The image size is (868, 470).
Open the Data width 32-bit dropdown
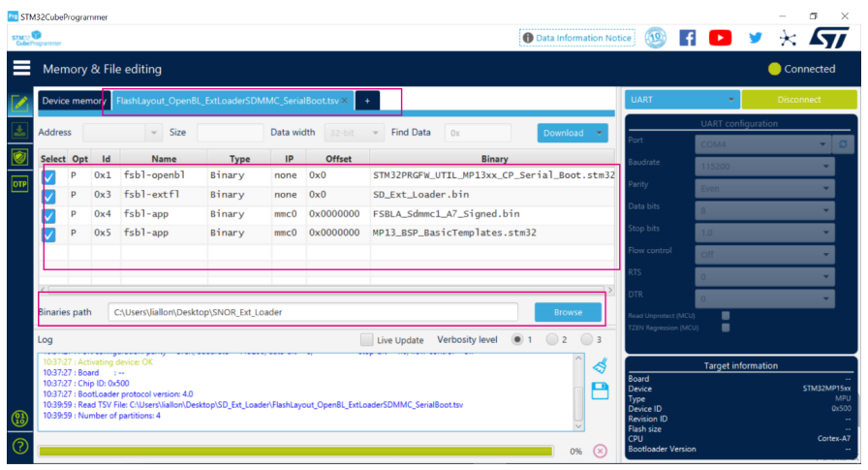pos(354,133)
